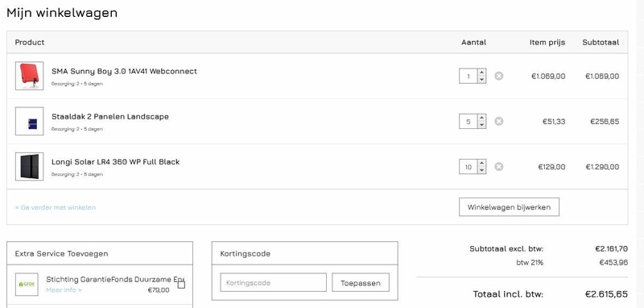Click Extra Service Toevoegen panel header
Image resolution: width=644 pixels, height=308 pixels.
tap(99, 253)
